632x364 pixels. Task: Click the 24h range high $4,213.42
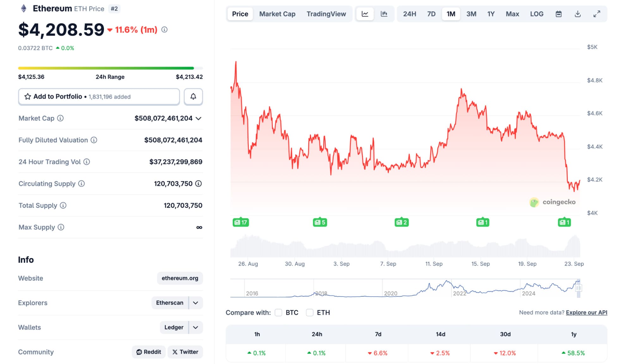(189, 77)
